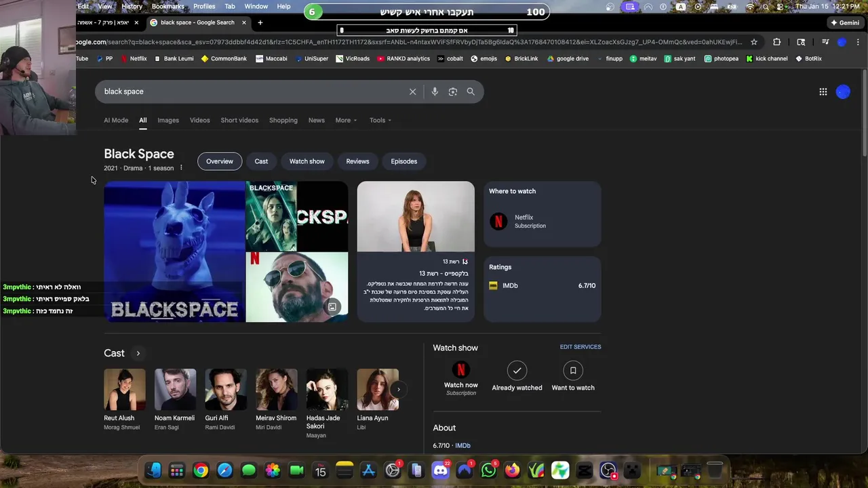This screenshot has height=488, width=868.
Task: Start voice search with the microphone icon
Action: pos(435,91)
